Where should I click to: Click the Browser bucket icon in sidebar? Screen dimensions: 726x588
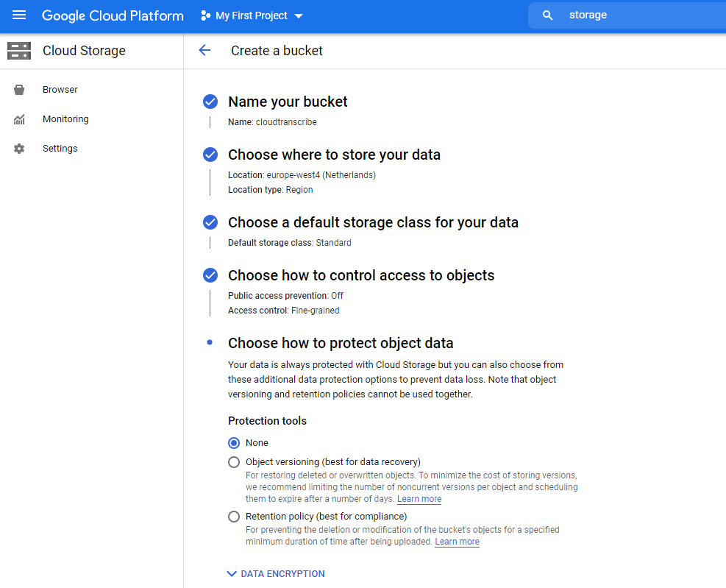pos(19,90)
